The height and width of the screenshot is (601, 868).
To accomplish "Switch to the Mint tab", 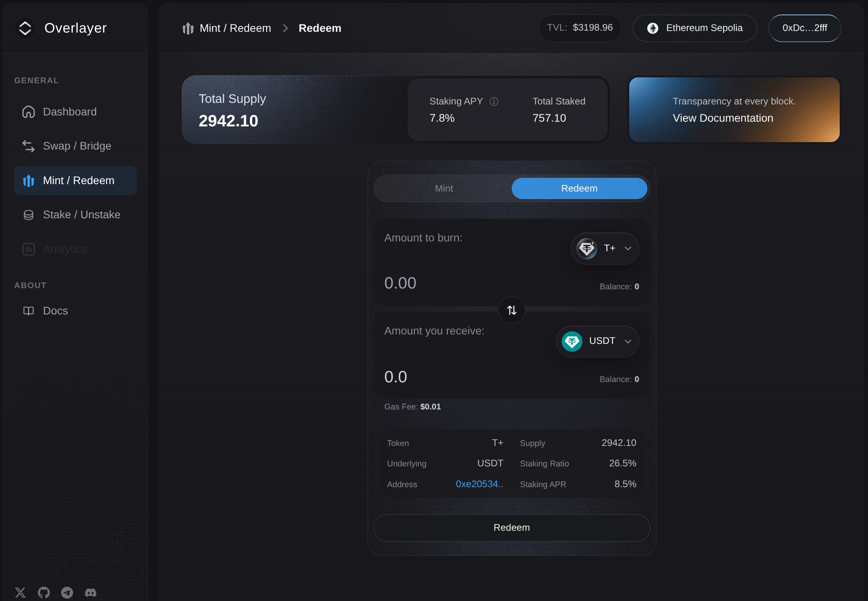I will [x=444, y=188].
